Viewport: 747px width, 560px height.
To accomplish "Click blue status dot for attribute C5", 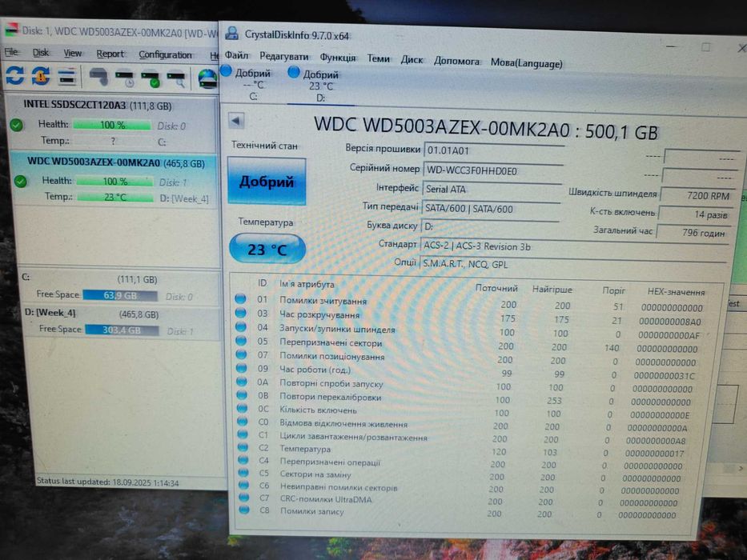I will tap(243, 473).
